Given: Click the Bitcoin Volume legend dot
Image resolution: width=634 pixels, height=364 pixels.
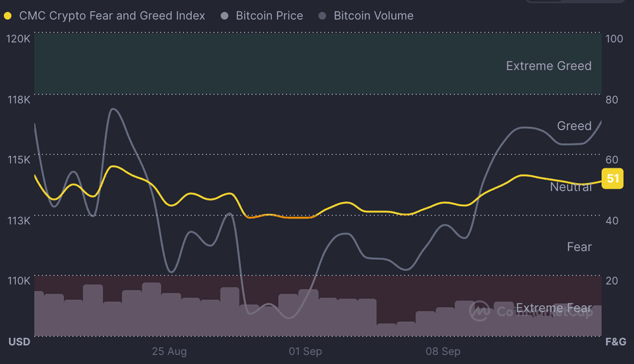Looking at the screenshot, I should click(x=322, y=16).
